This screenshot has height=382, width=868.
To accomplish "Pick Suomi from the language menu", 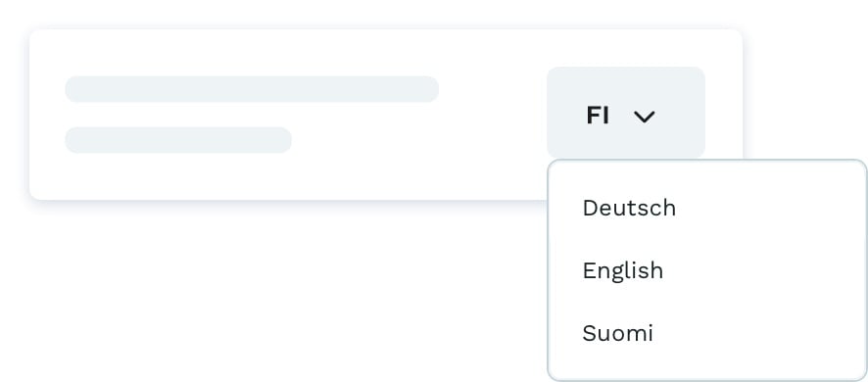I will tap(617, 333).
